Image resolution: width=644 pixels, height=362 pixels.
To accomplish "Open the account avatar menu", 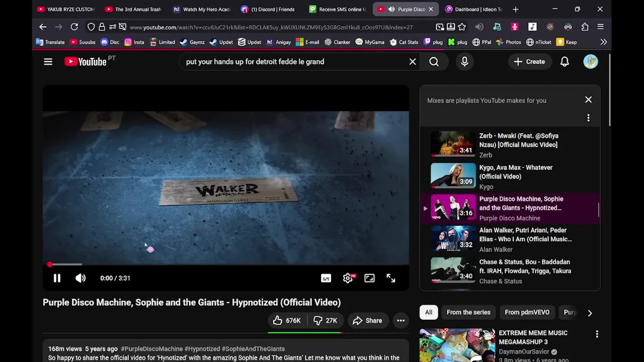I will point(591,62).
